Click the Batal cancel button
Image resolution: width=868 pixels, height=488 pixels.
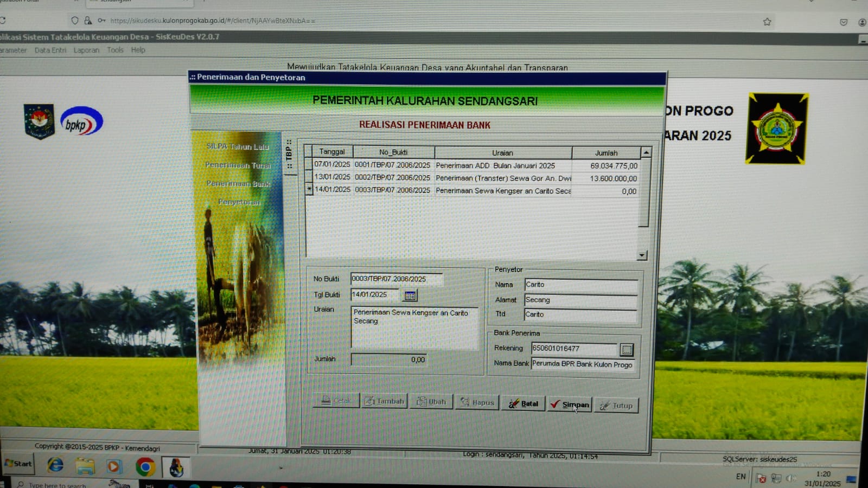[x=523, y=403]
